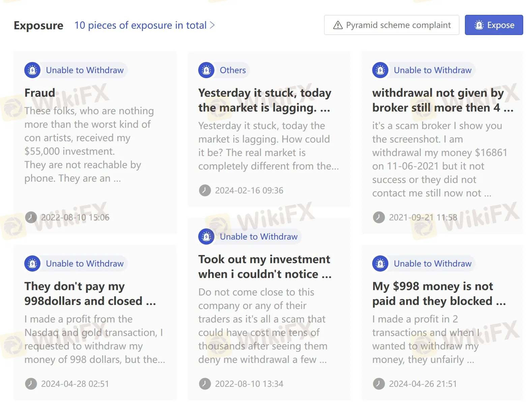The image size is (532, 405).
Task: Select Unable to Withdraw tag on Fraud card
Action: tap(85, 70)
